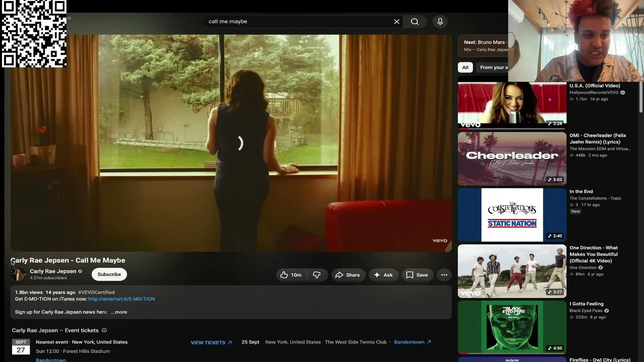Click the Carly Rae Jepsen channel avatar
This screenshot has height=362, width=644.
(x=18, y=274)
